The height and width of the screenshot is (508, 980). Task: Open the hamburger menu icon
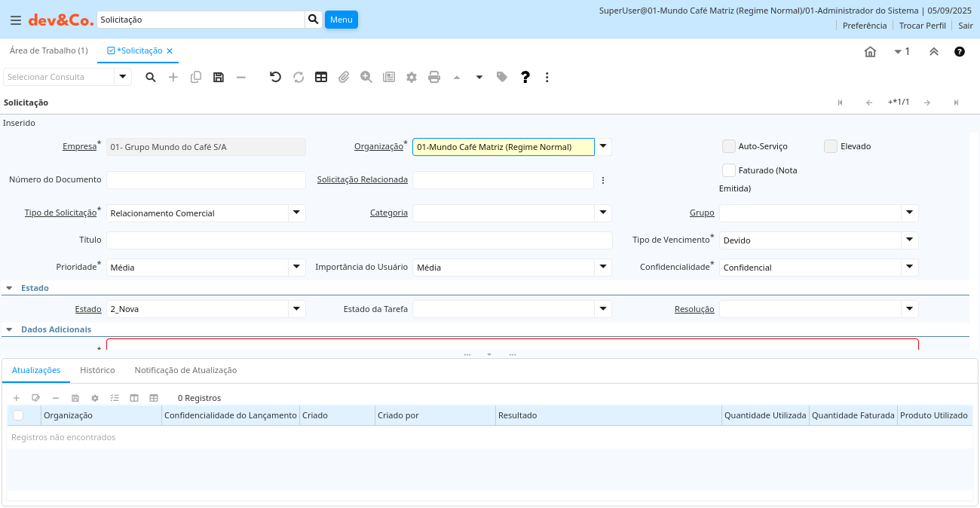(x=15, y=20)
